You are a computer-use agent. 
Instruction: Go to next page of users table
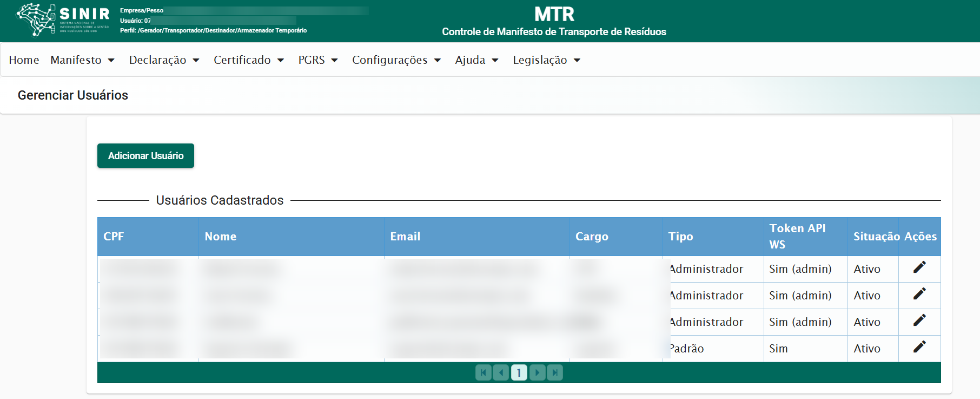(537, 372)
